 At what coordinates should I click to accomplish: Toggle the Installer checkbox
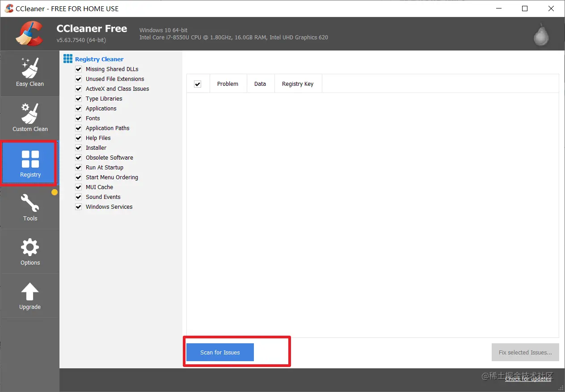(x=79, y=148)
